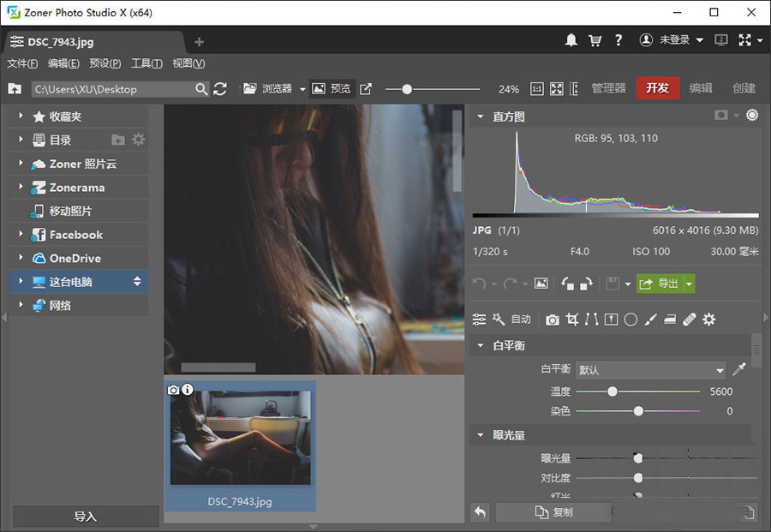Screen dimensions: 771x532
Task: Open develop tool settings gear
Action: click(x=708, y=320)
